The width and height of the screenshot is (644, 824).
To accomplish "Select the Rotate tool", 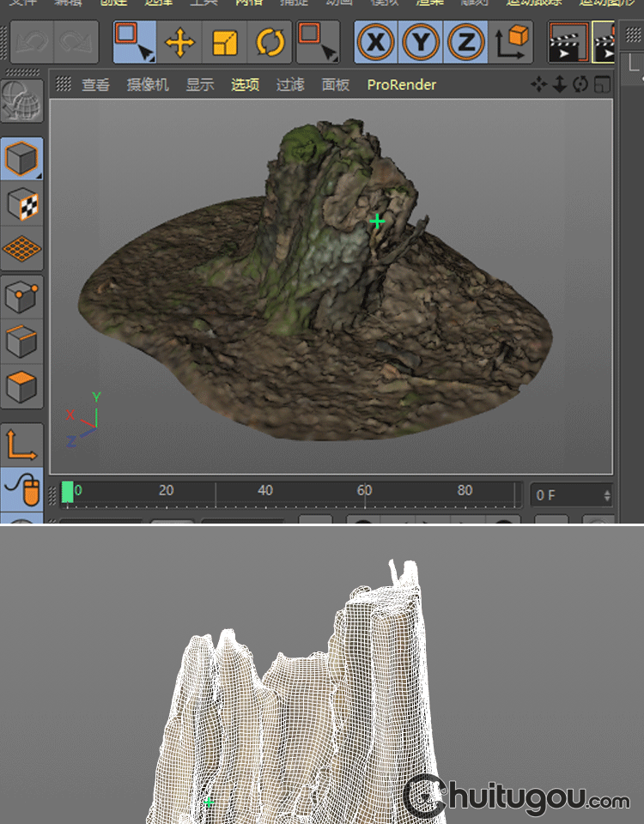I will point(269,42).
